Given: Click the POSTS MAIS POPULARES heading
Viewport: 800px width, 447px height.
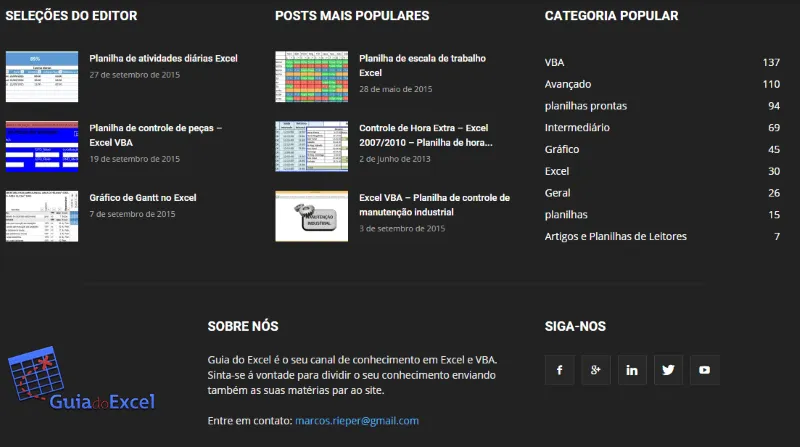Looking at the screenshot, I should click(x=352, y=16).
